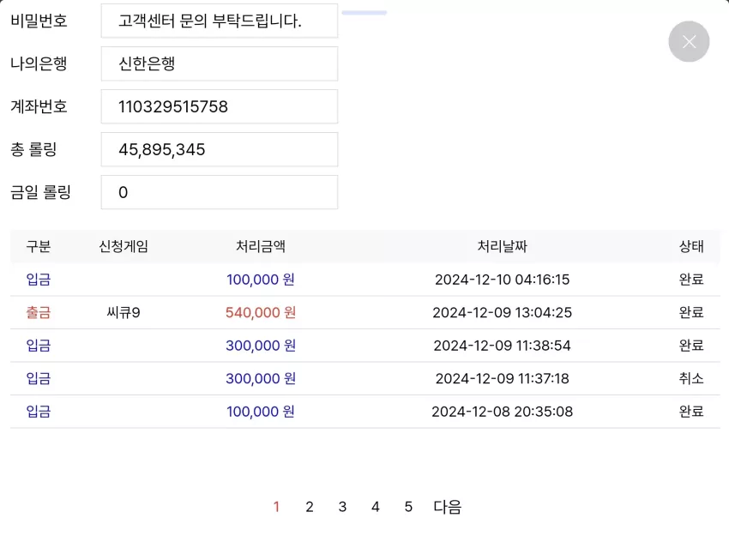
Task: Click the 나의은행 label
Action: point(39,63)
